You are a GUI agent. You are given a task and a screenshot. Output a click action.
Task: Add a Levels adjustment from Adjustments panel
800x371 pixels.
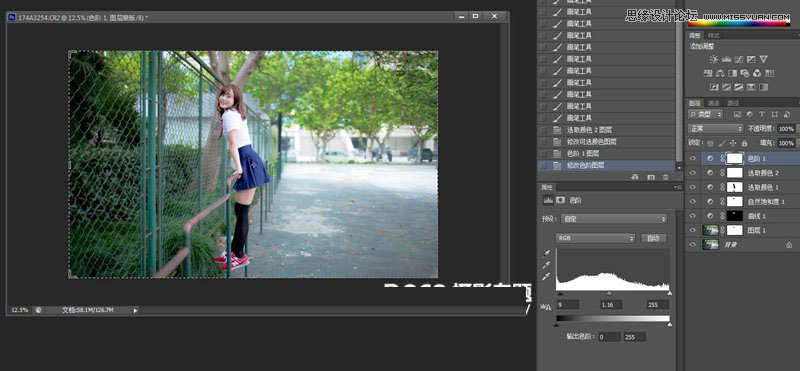[x=727, y=60]
